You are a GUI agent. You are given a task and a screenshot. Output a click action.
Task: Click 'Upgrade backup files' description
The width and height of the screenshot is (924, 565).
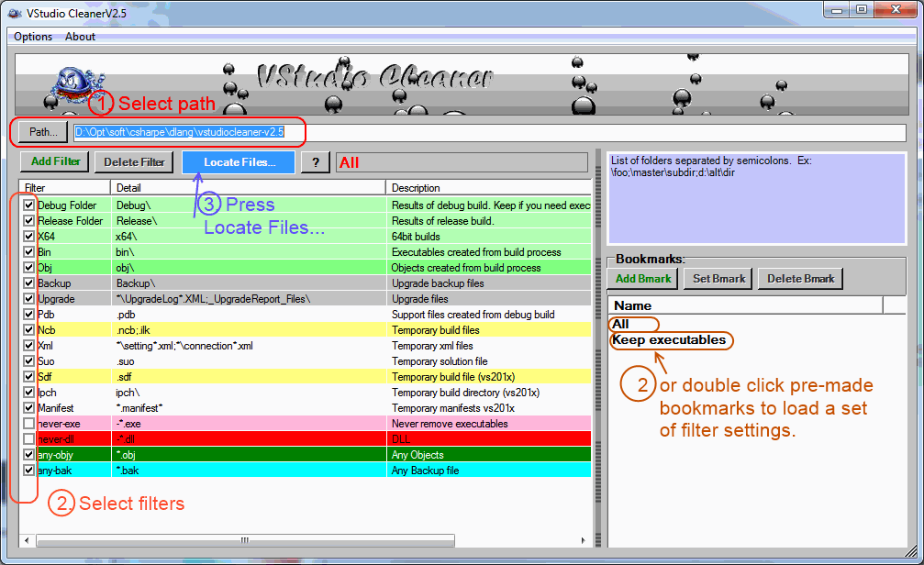pos(438,283)
